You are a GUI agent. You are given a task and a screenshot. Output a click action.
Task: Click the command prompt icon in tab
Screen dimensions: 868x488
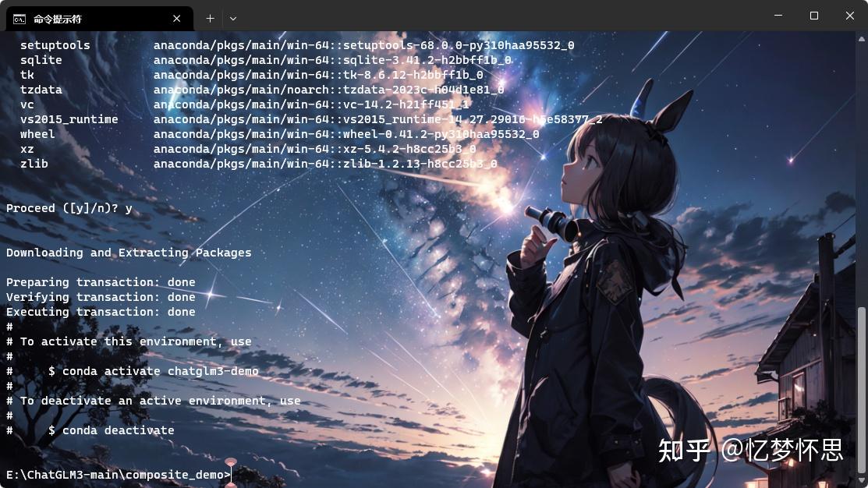[19, 19]
